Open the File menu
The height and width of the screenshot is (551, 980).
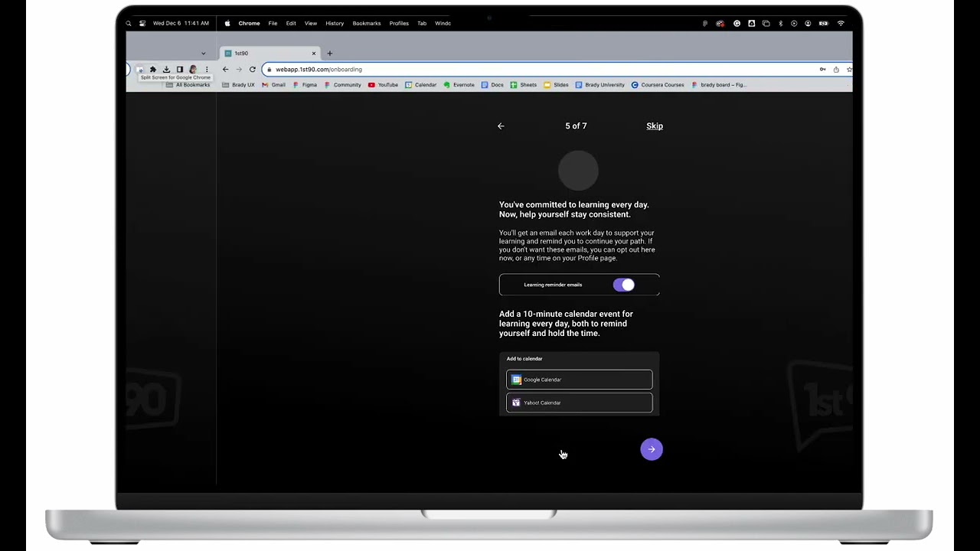(x=273, y=24)
